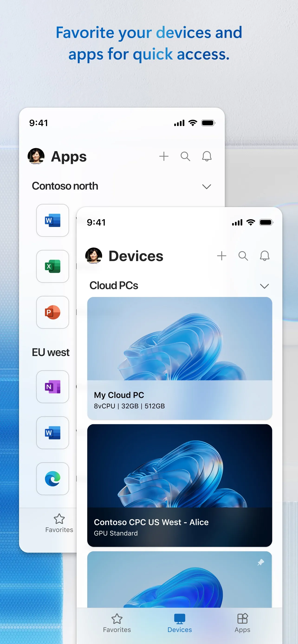Launch PowerPoint under Contoso north
Image resolution: width=298 pixels, height=644 pixels.
[x=52, y=312]
